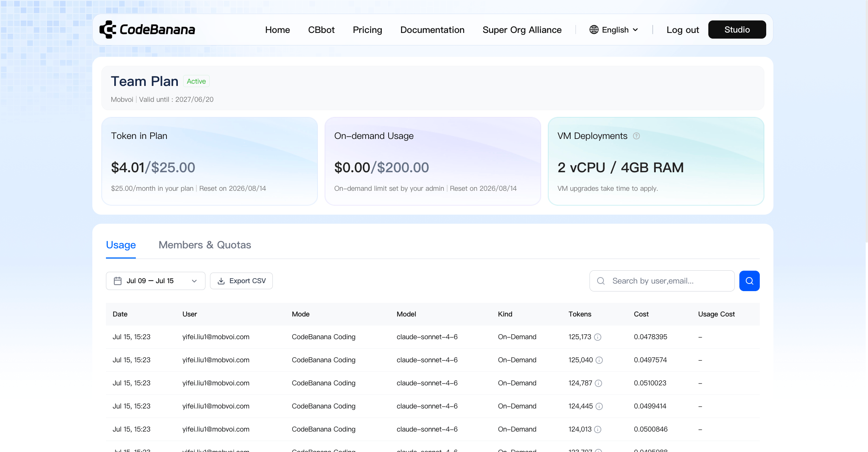The width and height of the screenshot is (868, 452).
Task: Click the Log out link
Action: [683, 30]
